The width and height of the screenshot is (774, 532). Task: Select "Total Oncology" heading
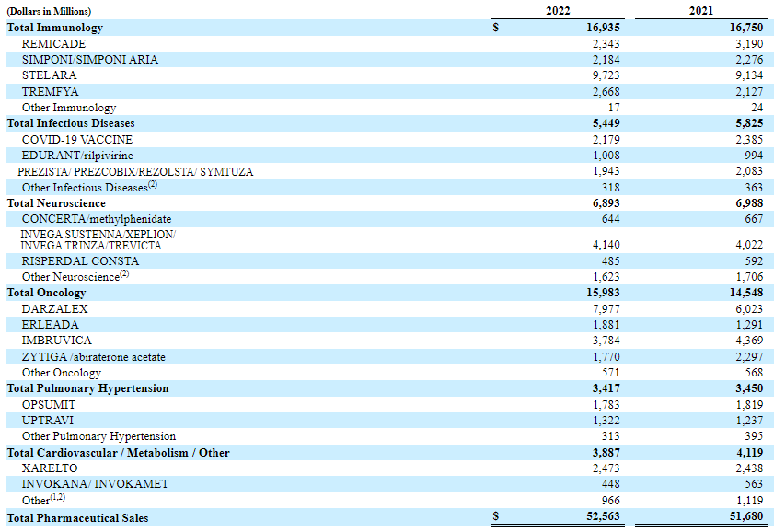click(x=46, y=293)
